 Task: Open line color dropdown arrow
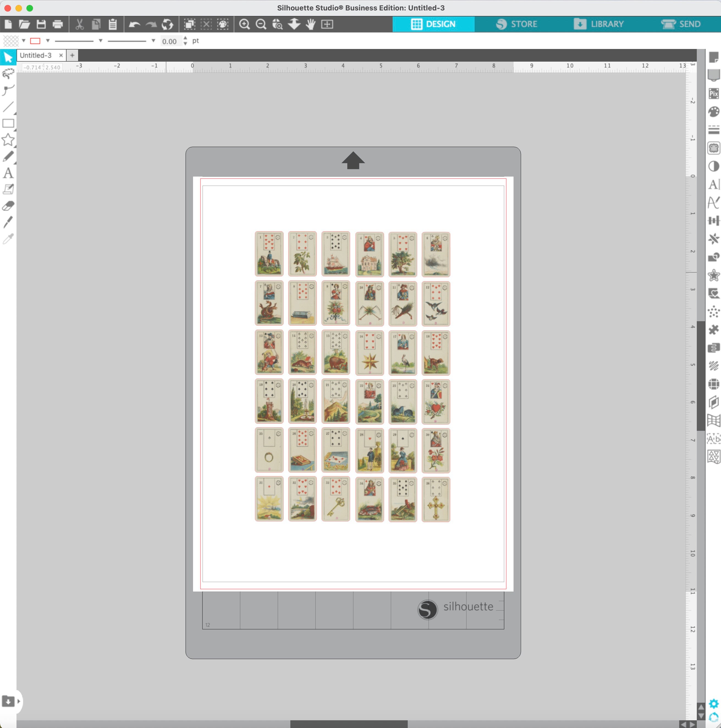pyautogui.click(x=48, y=41)
